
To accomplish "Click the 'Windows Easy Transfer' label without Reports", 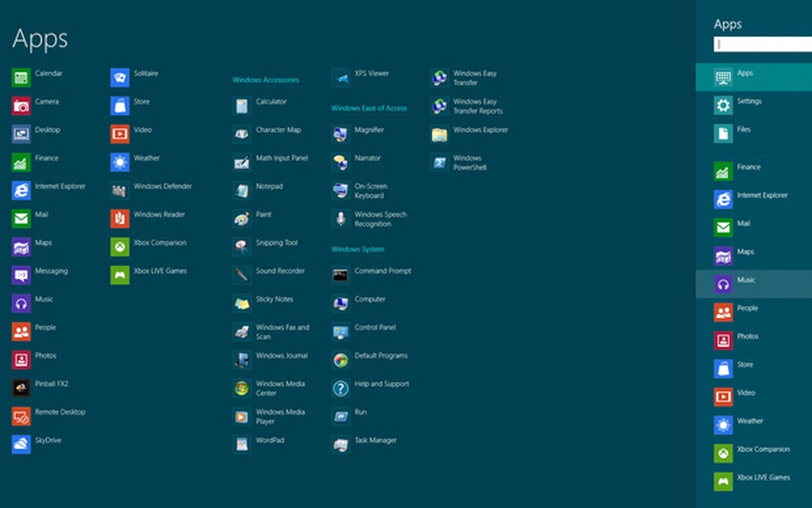I will [474, 78].
